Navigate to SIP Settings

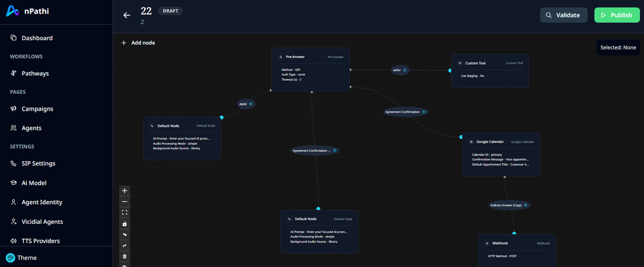click(38, 163)
